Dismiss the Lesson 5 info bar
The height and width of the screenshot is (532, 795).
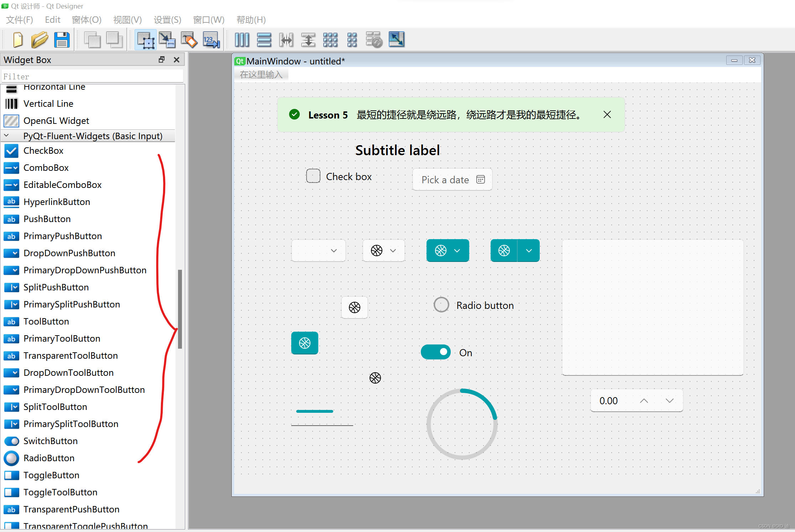(607, 115)
